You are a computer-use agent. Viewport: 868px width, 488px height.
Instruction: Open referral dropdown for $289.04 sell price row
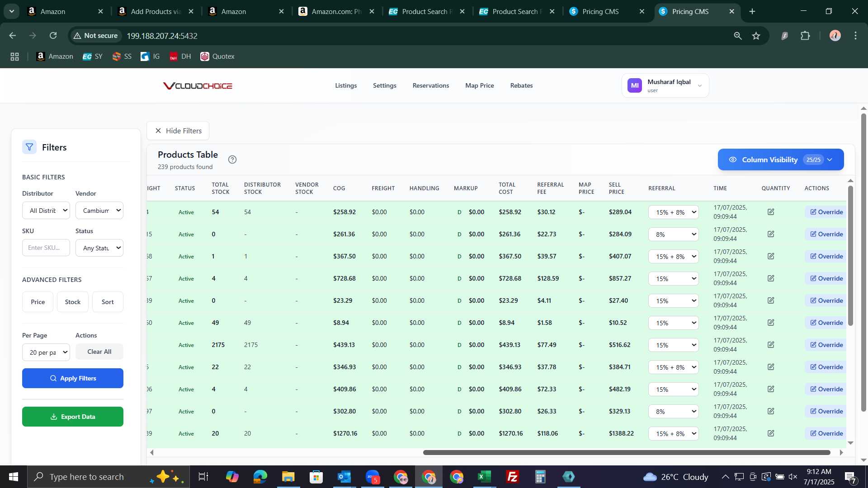674,212
